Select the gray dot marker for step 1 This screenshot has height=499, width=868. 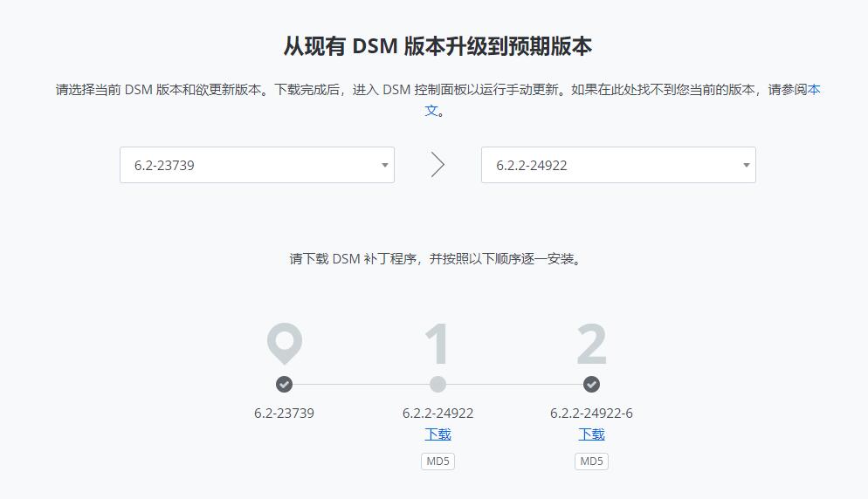[437, 385]
